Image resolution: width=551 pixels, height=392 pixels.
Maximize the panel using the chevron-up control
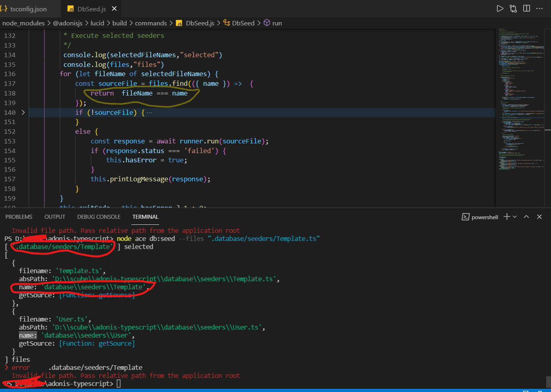(x=526, y=217)
